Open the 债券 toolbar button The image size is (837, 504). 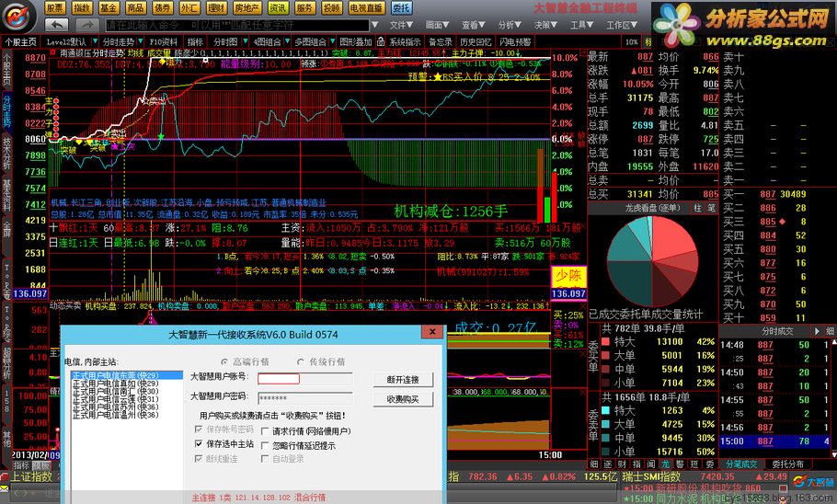click(162, 8)
